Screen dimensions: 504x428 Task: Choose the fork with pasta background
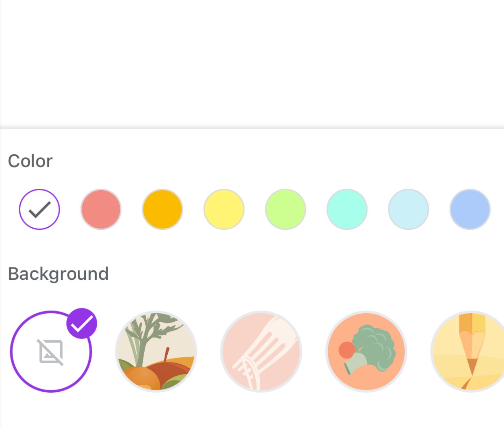[261, 351]
